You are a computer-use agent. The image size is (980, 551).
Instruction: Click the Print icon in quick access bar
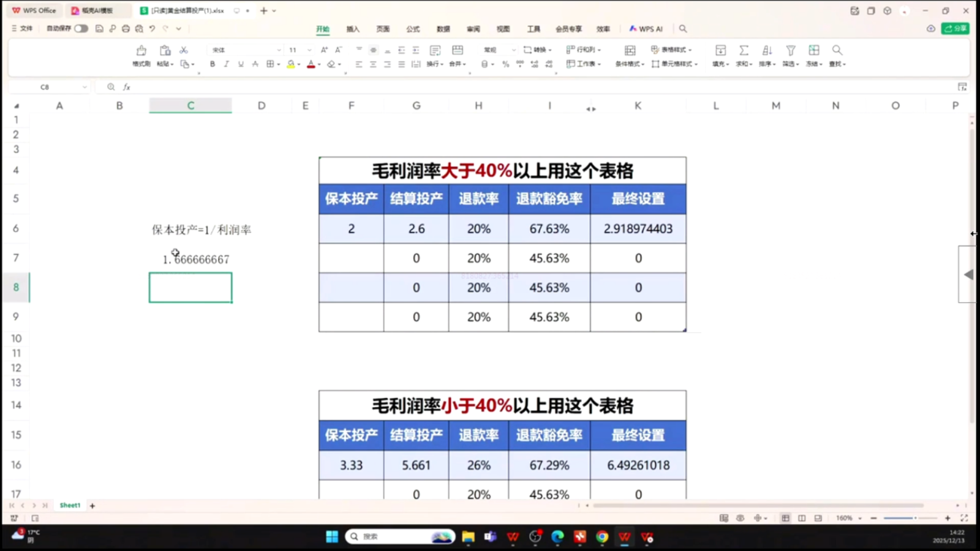pos(126,29)
